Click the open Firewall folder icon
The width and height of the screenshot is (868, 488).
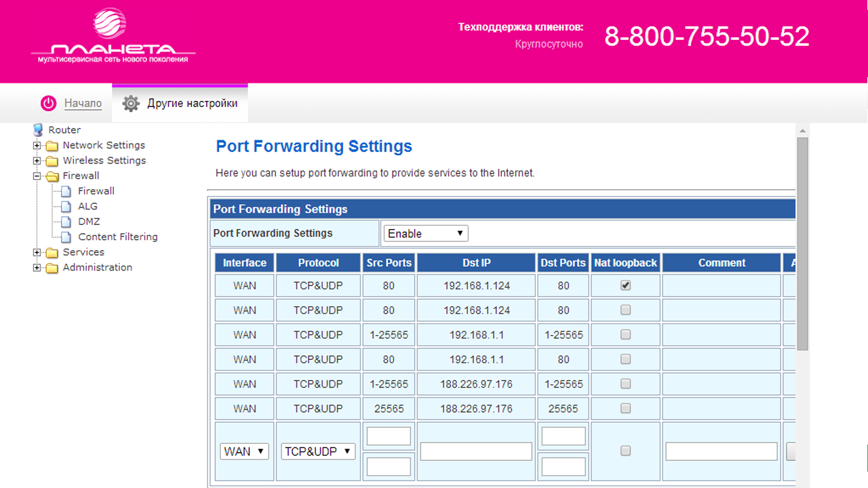pyautogui.click(x=52, y=176)
